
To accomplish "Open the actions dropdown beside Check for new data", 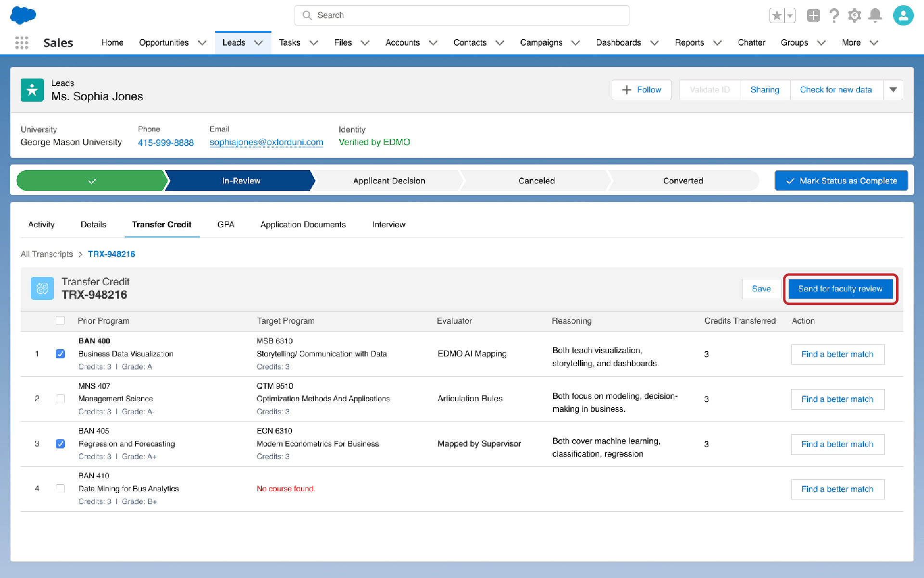I will tap(893, 90).
